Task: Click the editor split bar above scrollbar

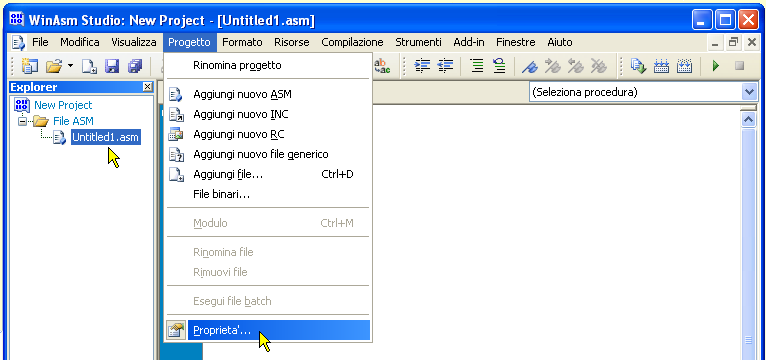Action: point(748,107)
